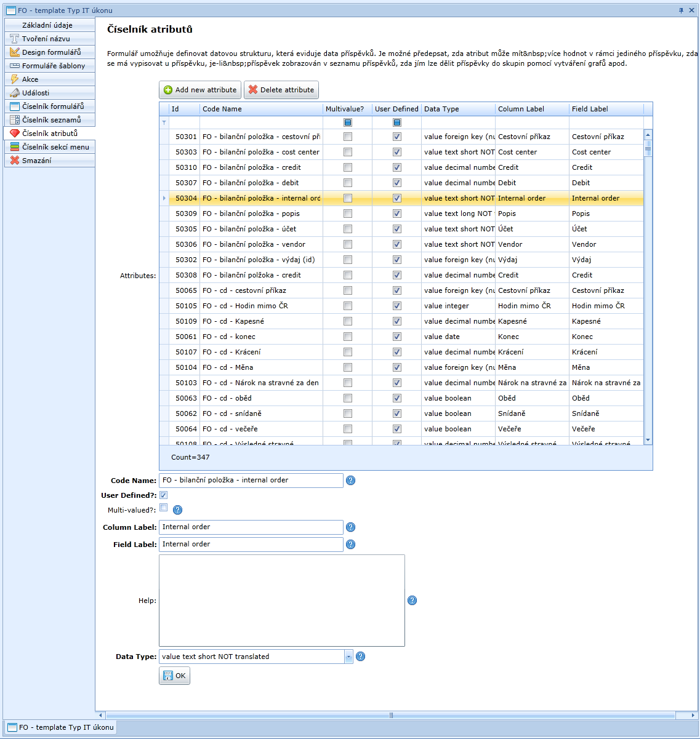Click the Delete attribute button

click(x=281, y=90)
